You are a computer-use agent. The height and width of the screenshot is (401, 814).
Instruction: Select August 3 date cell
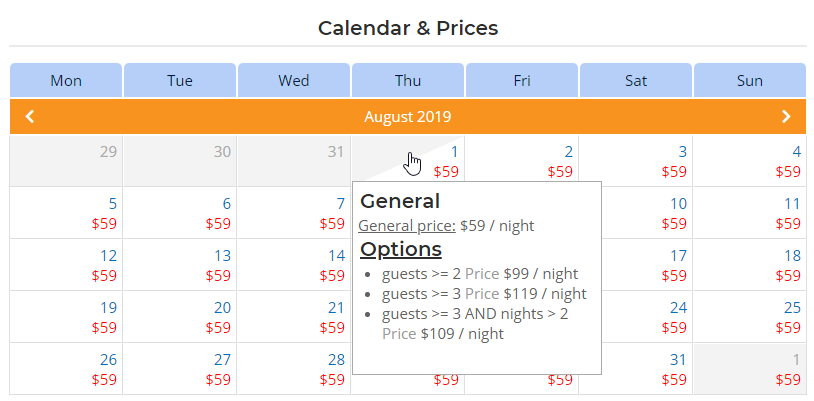coord(636,161)
